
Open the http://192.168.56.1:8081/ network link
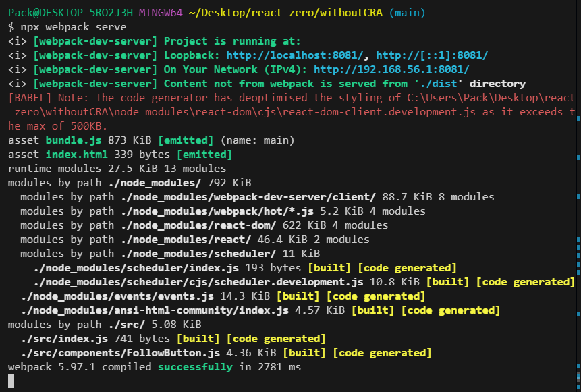pyautogui.click(x=391, y=69)
